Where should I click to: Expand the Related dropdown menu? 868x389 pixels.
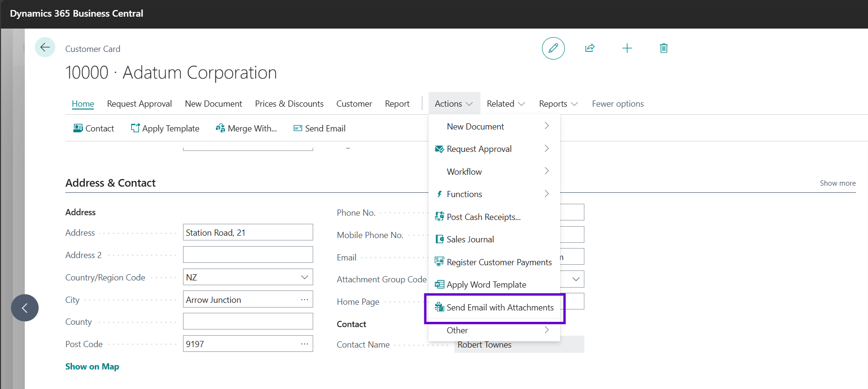pyautogui.click(x=505, y=103)
